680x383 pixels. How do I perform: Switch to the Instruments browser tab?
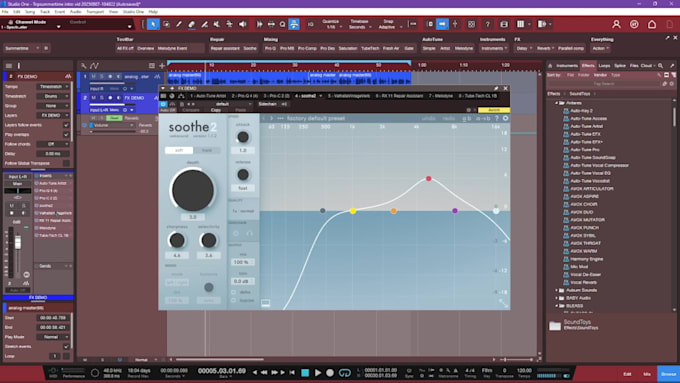tap(567, 65)
